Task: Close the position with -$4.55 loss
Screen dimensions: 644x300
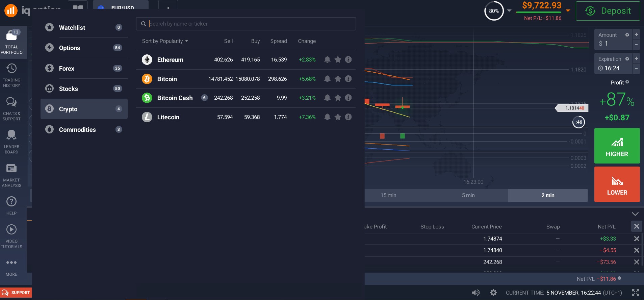Action: (637, 250)
